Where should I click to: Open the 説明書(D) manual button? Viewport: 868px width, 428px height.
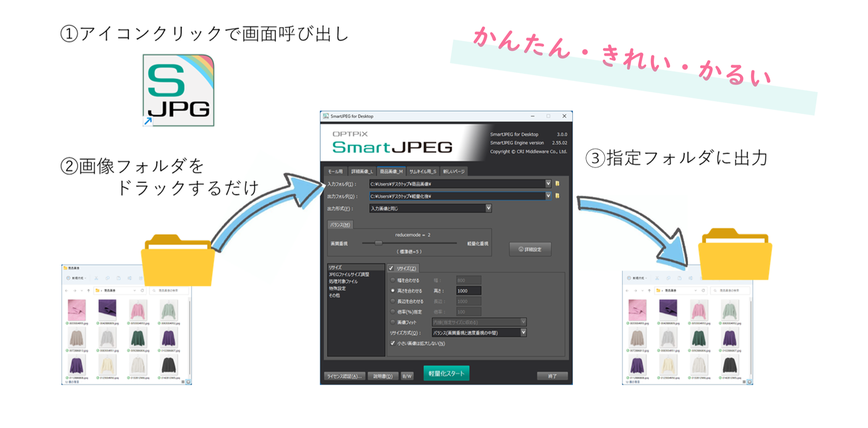click(382, 376)
